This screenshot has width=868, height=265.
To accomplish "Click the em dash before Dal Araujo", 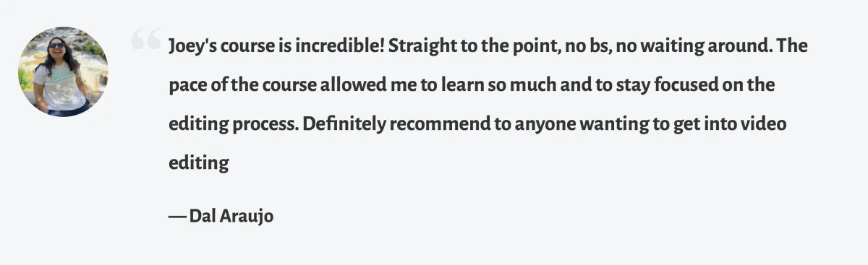I will pos(177,217).
